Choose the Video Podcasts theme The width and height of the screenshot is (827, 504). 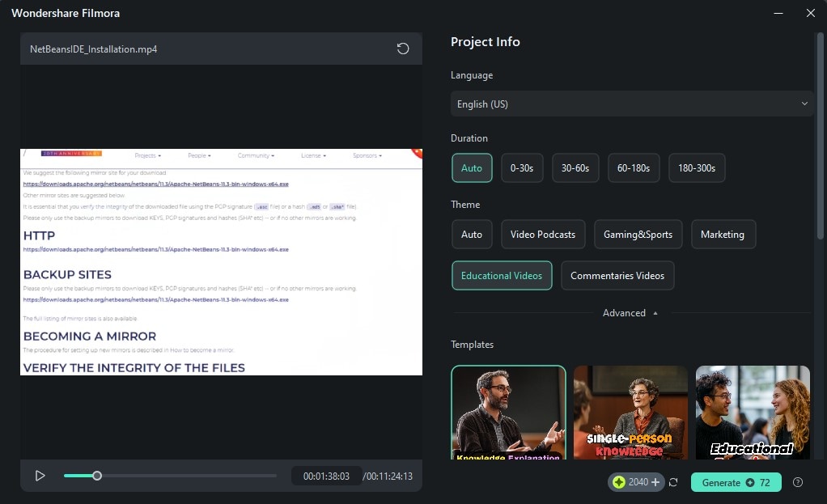tap(543, 234)
